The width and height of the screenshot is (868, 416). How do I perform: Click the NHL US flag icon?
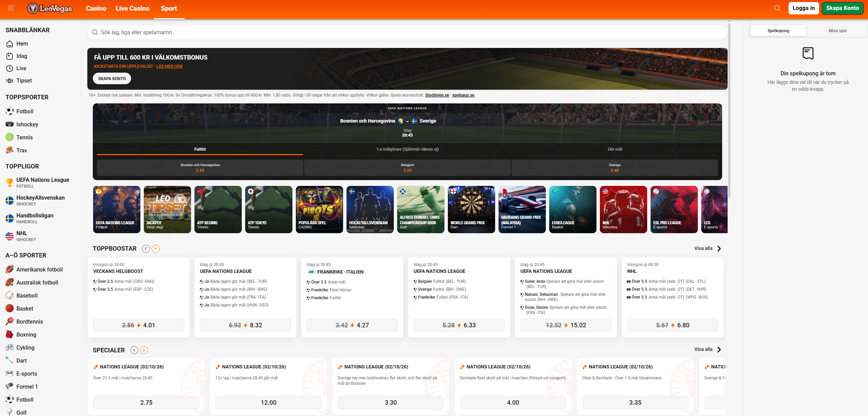click(10, 236)
